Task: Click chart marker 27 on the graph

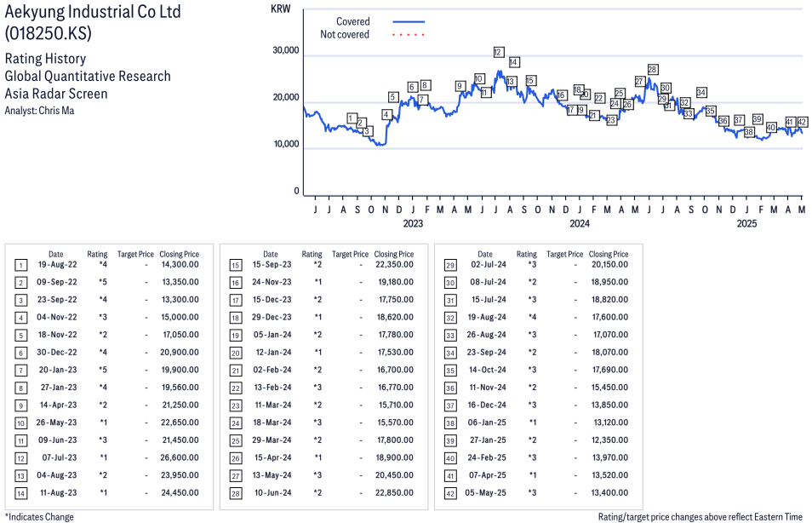Action: (639, 82)
